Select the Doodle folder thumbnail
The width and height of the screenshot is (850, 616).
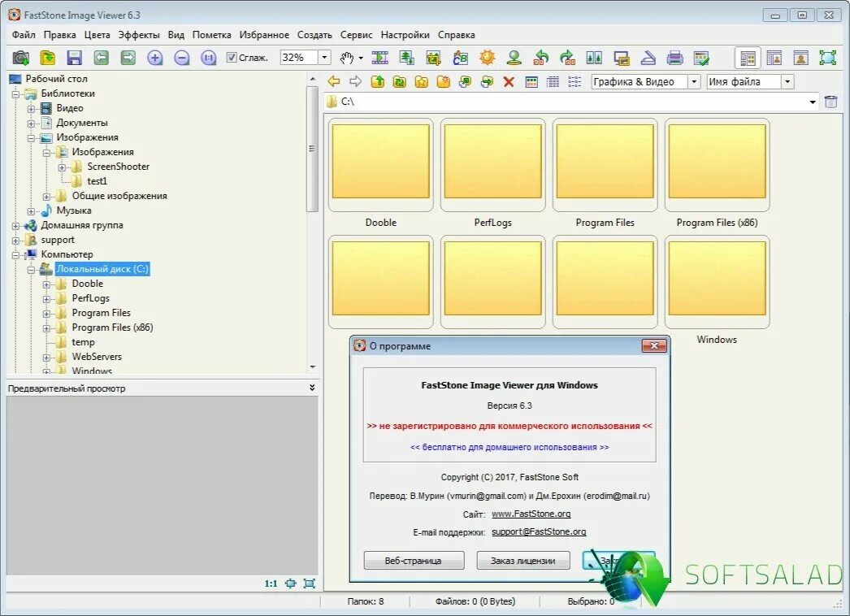click(x=380, y=165)
